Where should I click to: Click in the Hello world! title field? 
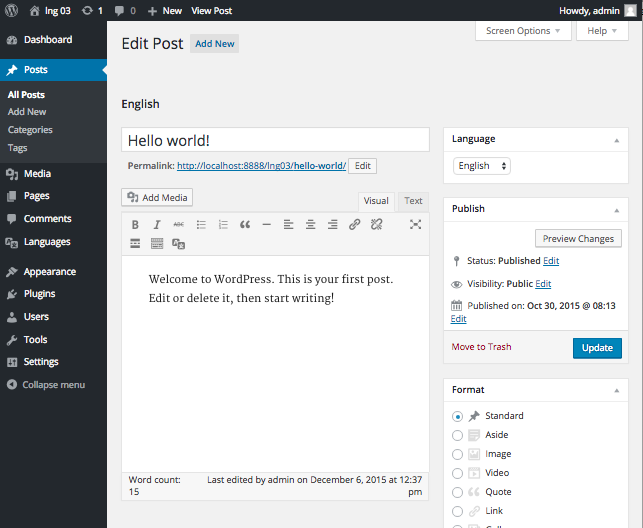pos(275,140)
